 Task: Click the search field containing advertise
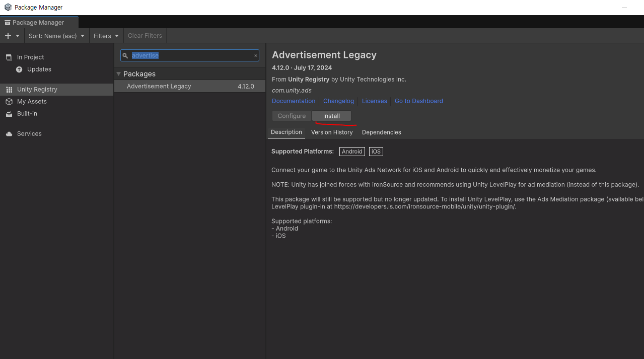pos(190,55)
